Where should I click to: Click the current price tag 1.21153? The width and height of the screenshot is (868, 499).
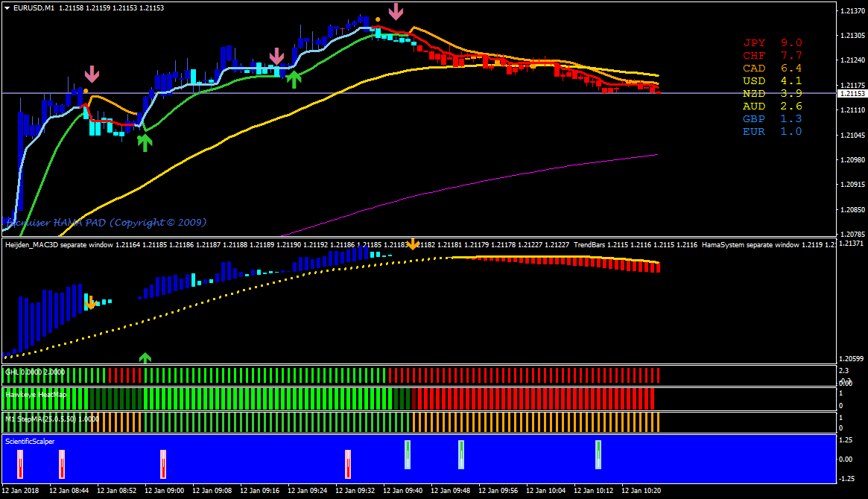point(852,94)
